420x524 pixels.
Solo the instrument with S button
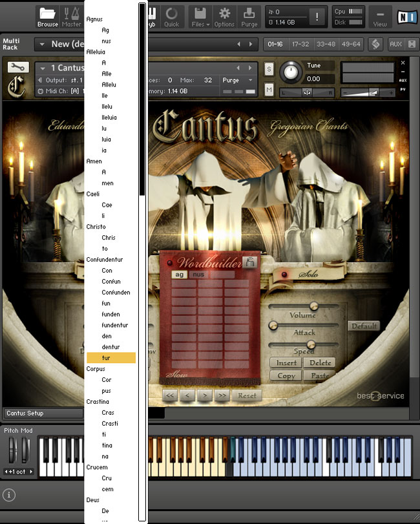pos(269,68)
